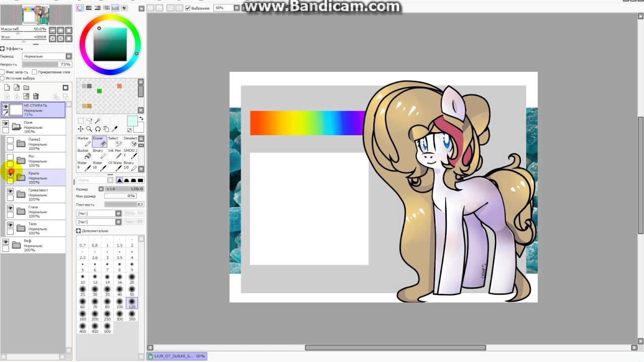Image resolution: width=644 pixels, height=362 pixels.
Task: Open the Размер multiplier dropdown
Action: tap(101, 189)
